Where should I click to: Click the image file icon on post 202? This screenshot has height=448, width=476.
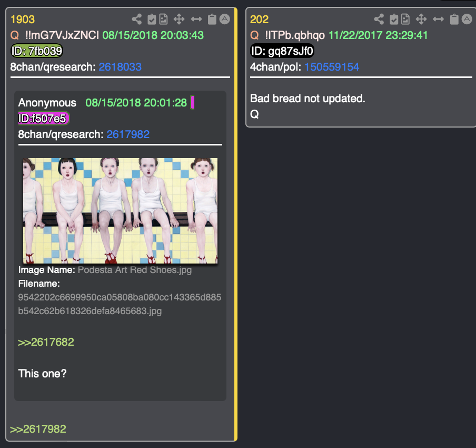[x=405, y=19]
